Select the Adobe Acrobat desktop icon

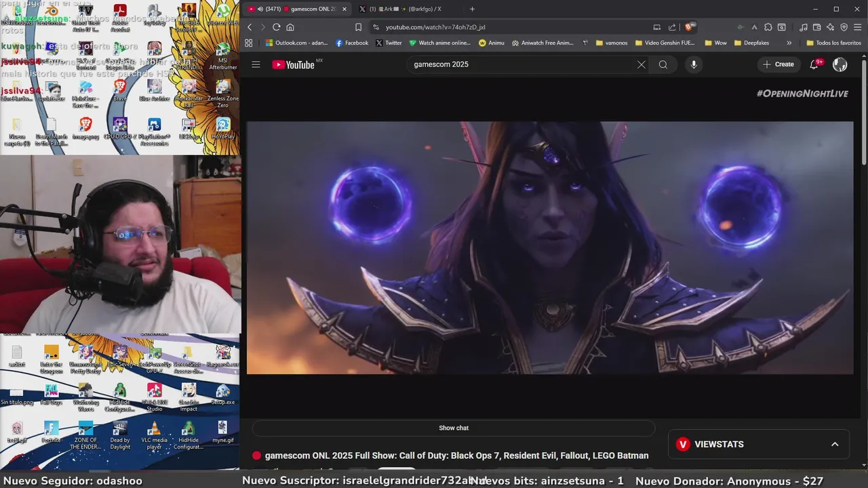point(120,18)
